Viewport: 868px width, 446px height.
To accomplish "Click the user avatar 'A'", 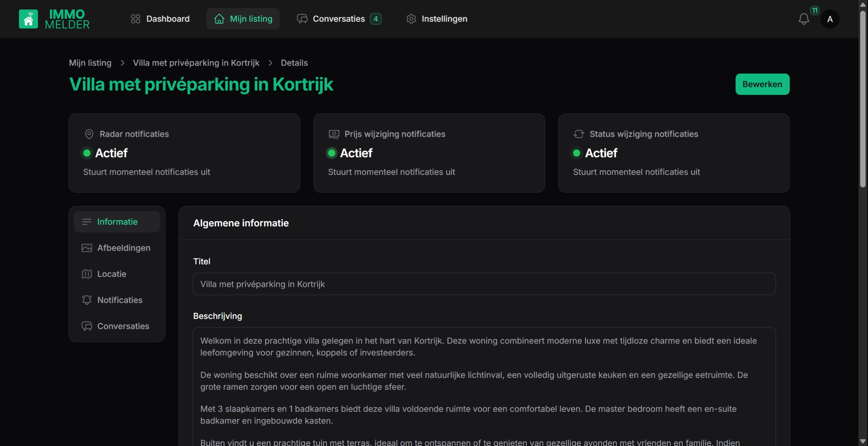I will coord(830,19).
